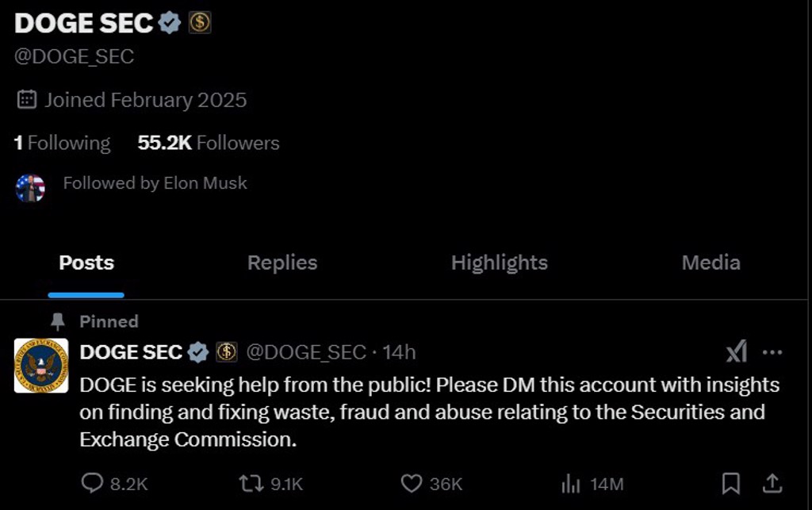Switch to the Replies tab

tap(282, 263)
